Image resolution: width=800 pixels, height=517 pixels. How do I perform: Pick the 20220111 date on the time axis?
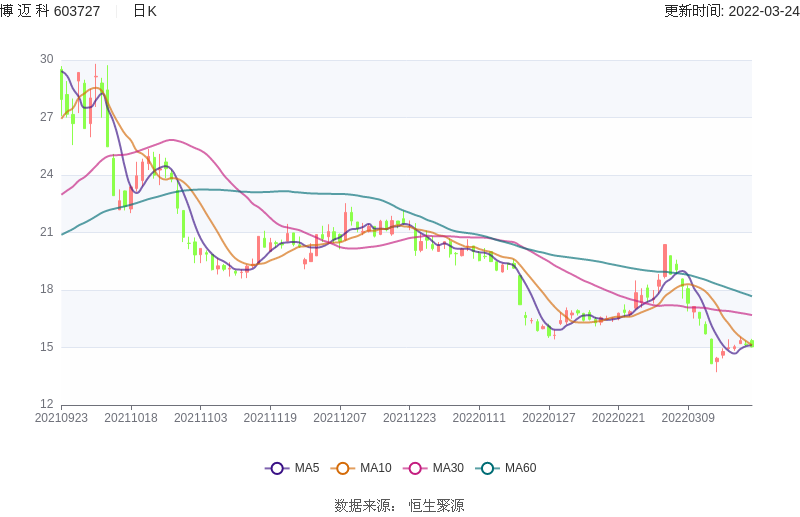(x=479, y=418)
